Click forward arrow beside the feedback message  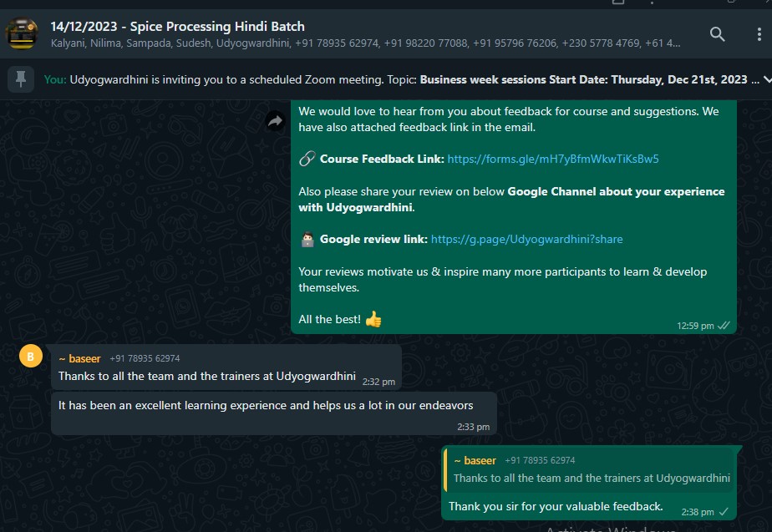pyautogui.click(x=275, y=122)
